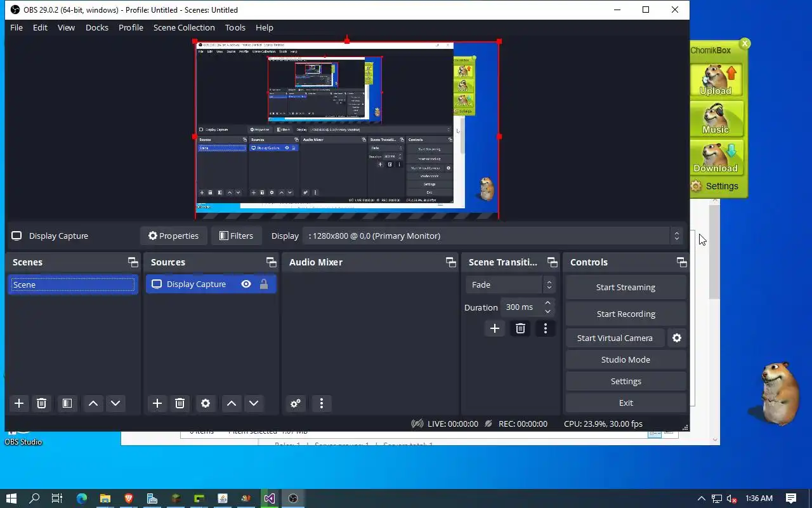Float the Sources dock panel

coord(271,262)
